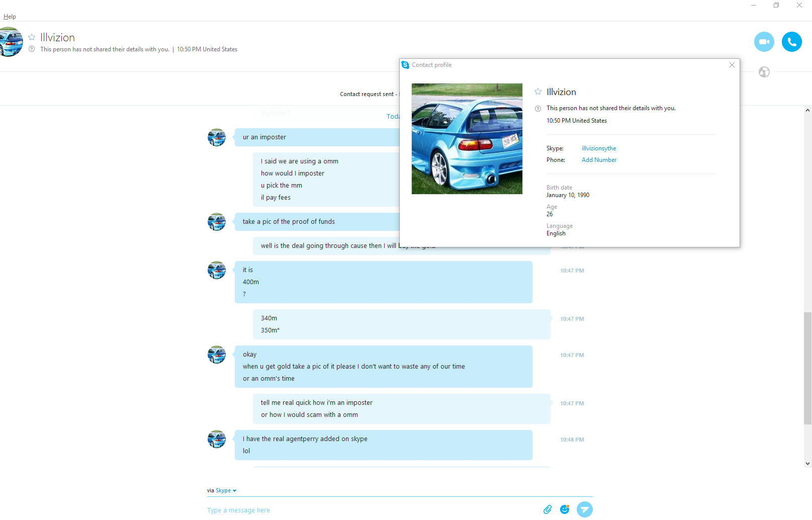Click avatar next to 'I have the real agentperry' message

click(217, 439)
